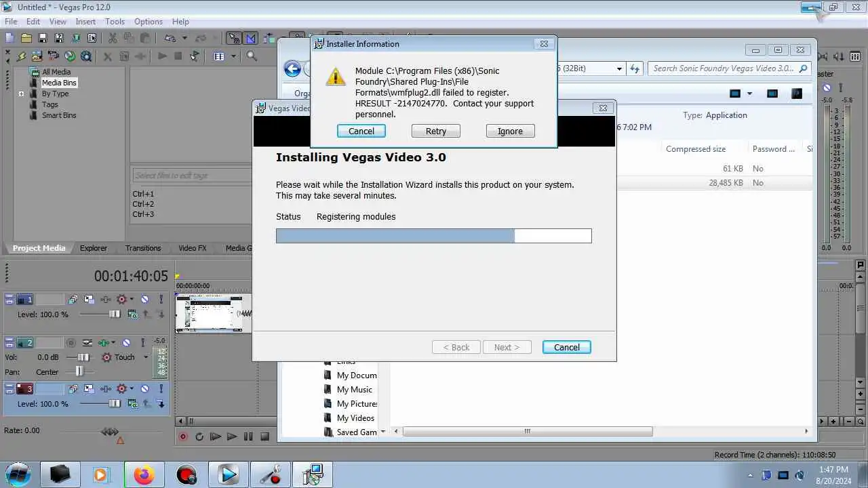Viewport: 868px width, 488px height.
Task: Toggle Loop Playback in transport bar
Action: (199, 437)
